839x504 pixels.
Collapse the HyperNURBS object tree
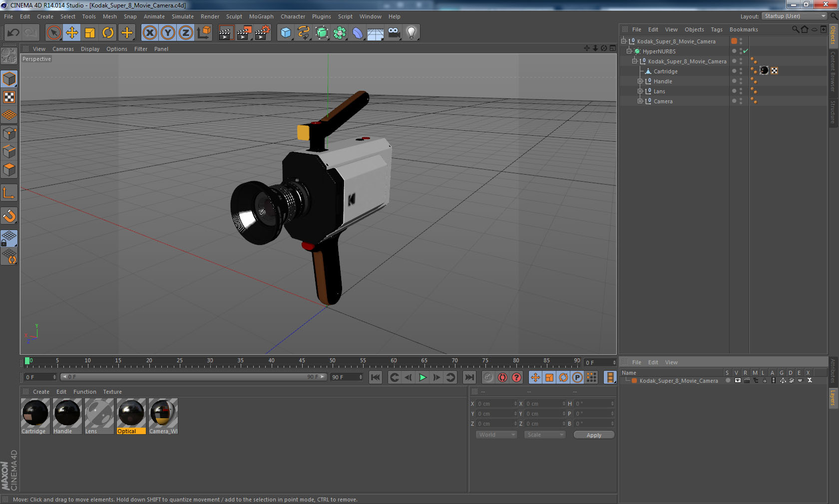[x=629, y=51]
